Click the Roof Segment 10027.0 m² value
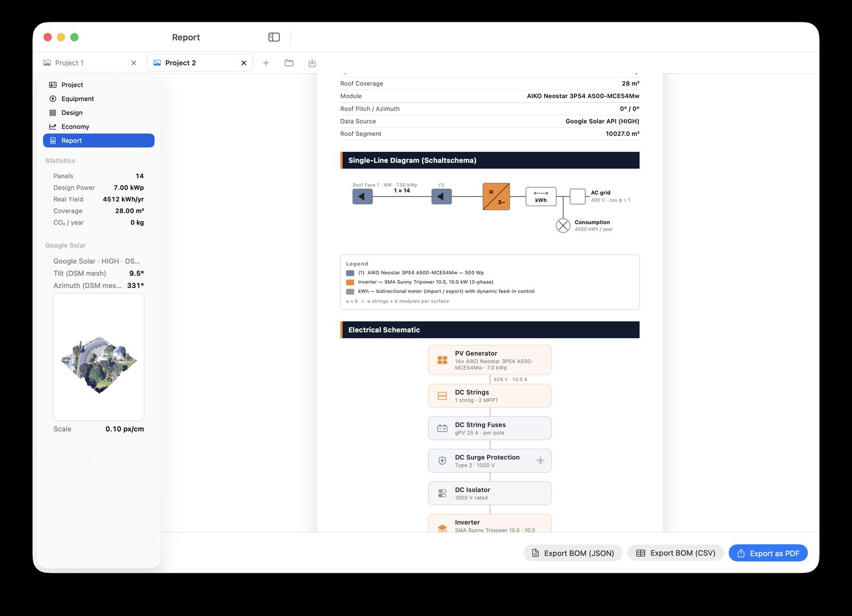The height and width of the screenshot is (616, 852). 622,134
